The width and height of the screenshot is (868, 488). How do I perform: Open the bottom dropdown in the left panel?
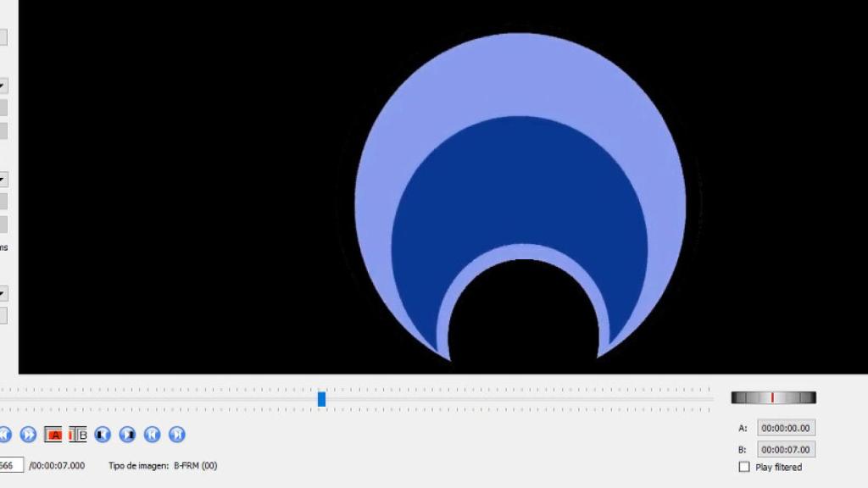(4, 293)
